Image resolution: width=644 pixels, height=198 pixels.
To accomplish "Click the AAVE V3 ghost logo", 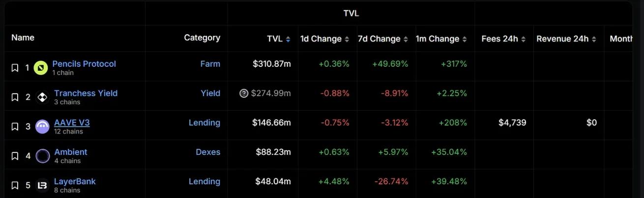I will coord(42,127).
